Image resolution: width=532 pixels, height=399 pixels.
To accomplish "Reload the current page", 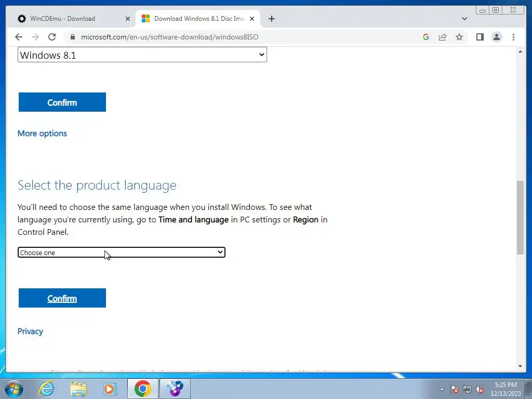I will tap(52, 37).
